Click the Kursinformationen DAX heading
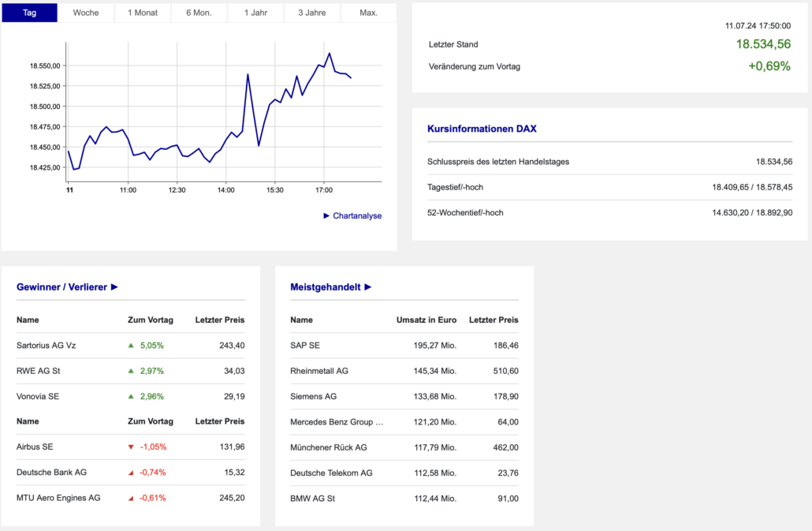This screenshot has height=531, width=812. pos(482,129)
